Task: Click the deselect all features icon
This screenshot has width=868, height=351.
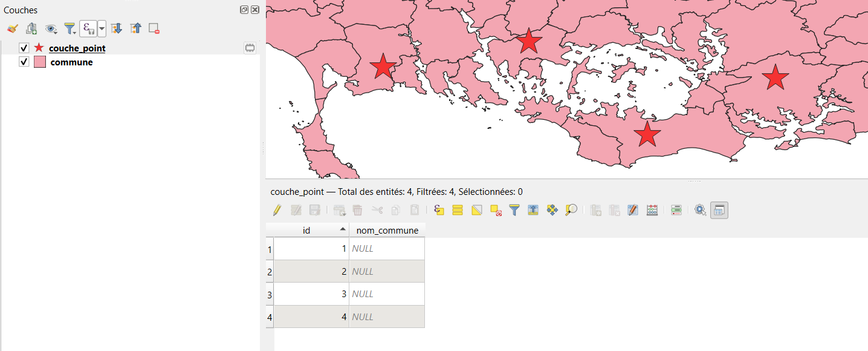Action: click(496, 210)
